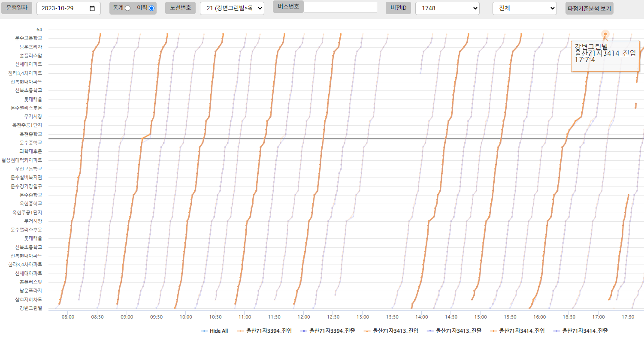Open the calendar picker in date field
The image size is (644, 343).
pyautogui.click(x=92, y=9)
